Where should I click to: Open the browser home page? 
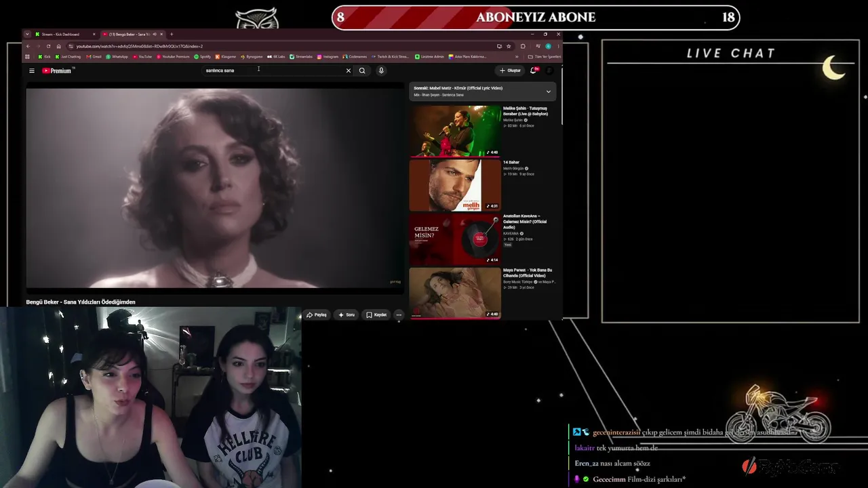click(58, 46)
